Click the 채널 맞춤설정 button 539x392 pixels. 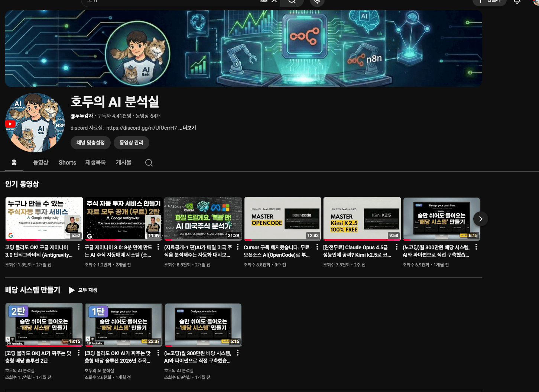point(91,143)
